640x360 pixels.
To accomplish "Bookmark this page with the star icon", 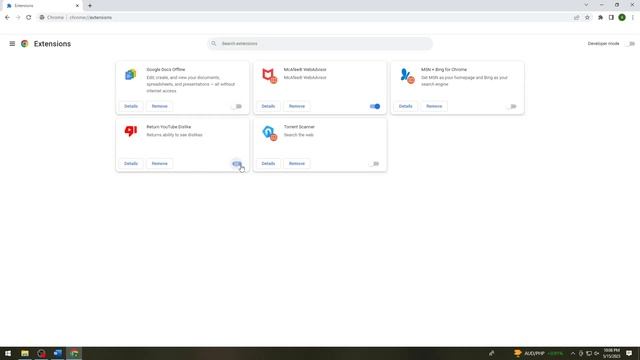I will tap(587, 18).
